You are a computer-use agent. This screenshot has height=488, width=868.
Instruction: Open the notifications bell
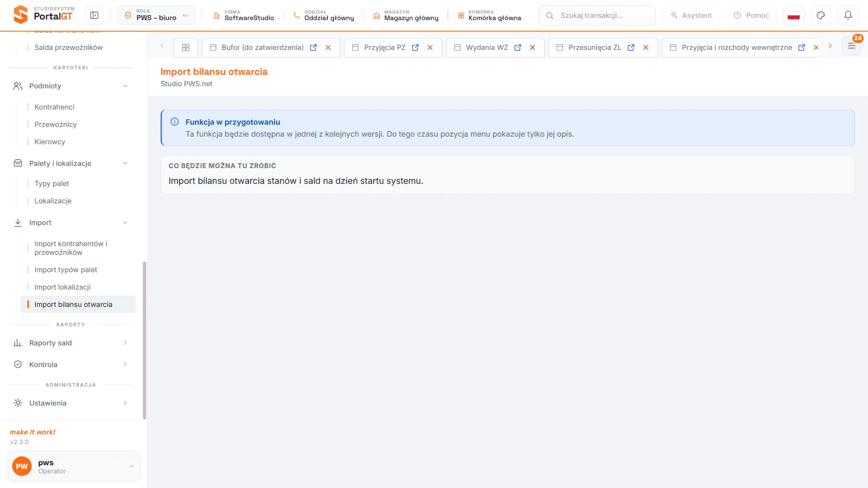[x=848, y=15]
